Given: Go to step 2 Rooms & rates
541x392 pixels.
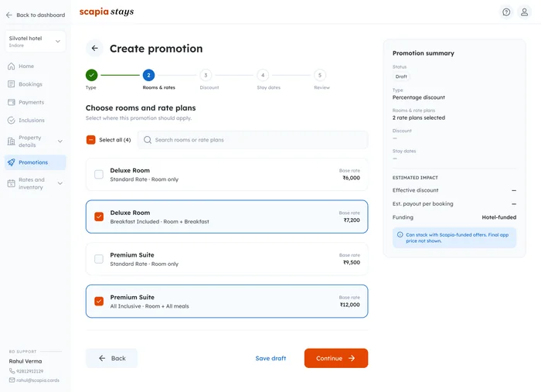Looking at the screenshot, I should point(148,75).
